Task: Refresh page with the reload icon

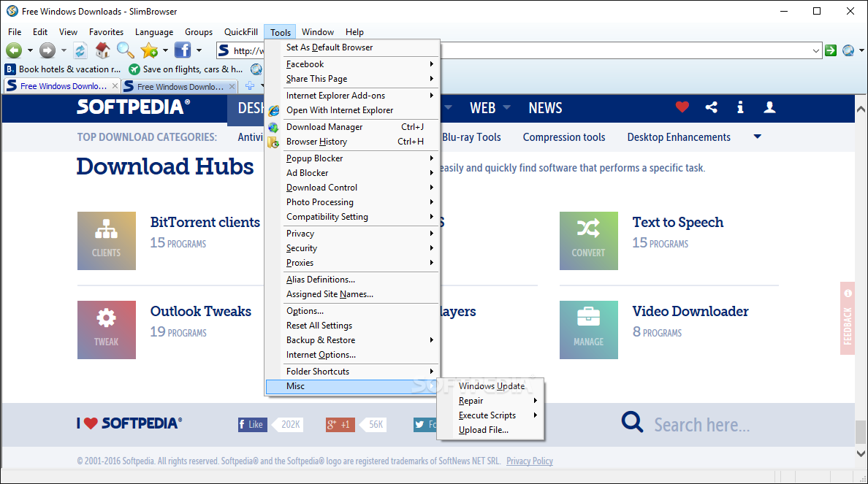Action: (80, 50)
